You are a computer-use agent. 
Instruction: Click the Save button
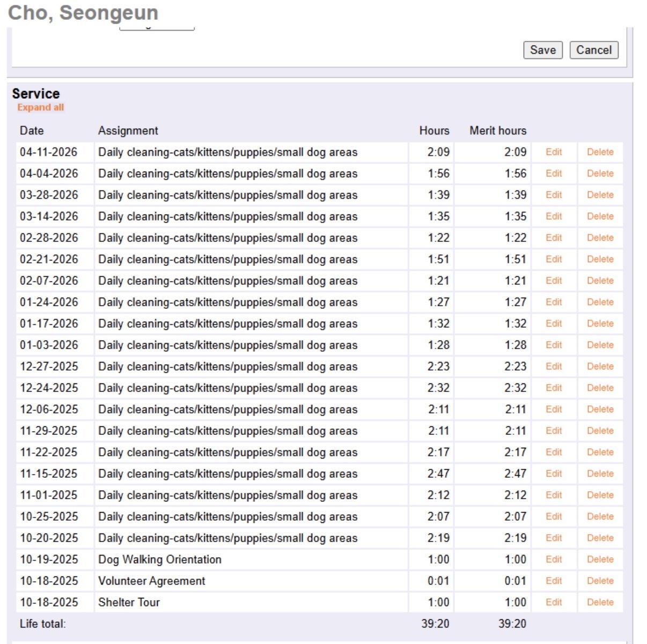click(x=542, y=50)
